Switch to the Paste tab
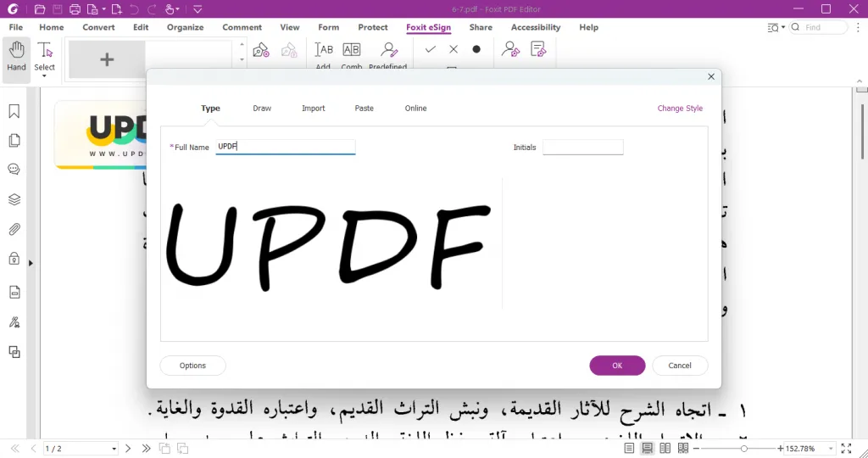868x458 pixels. tap(364, 108)
